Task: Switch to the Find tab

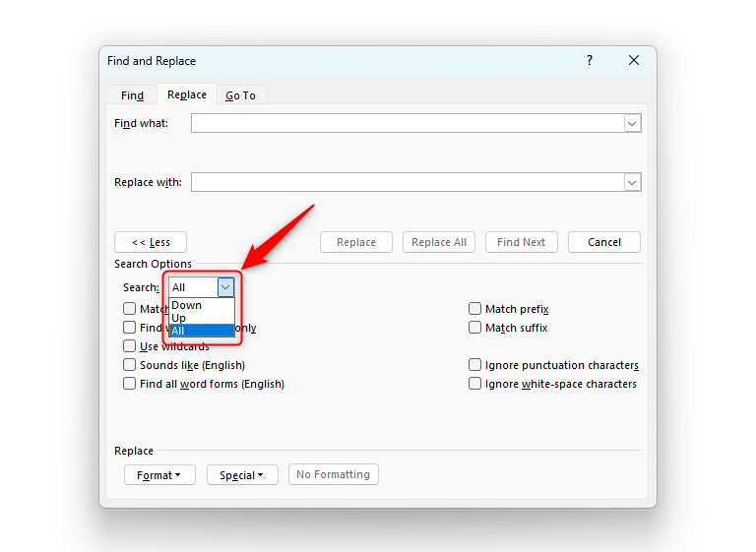Action: pos(132,95)
